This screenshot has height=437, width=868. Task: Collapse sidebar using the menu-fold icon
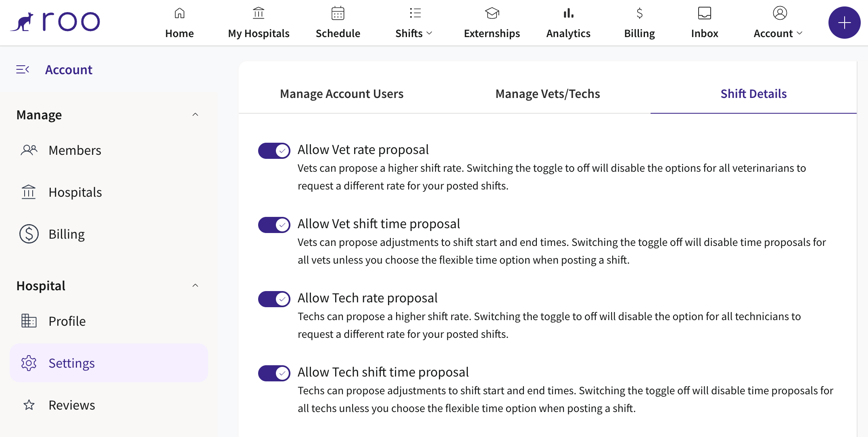click(x=23, y=70)
